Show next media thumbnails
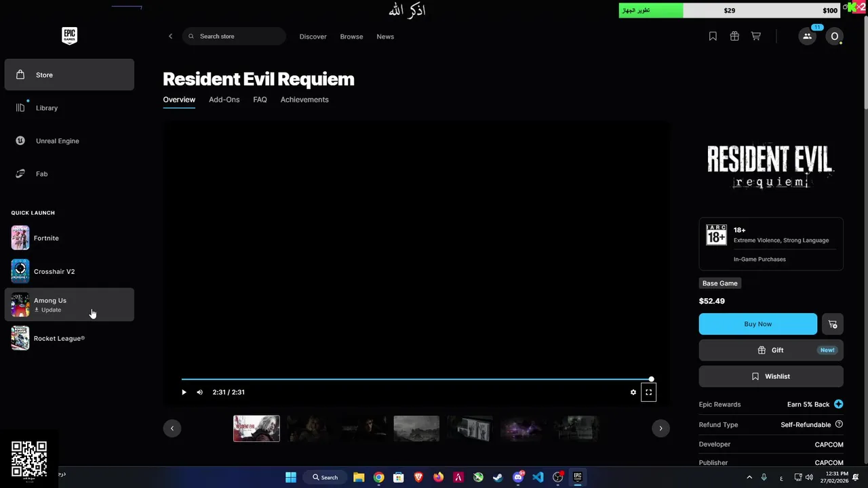Screen dimensions: 868x488 [x=660, y=428]
